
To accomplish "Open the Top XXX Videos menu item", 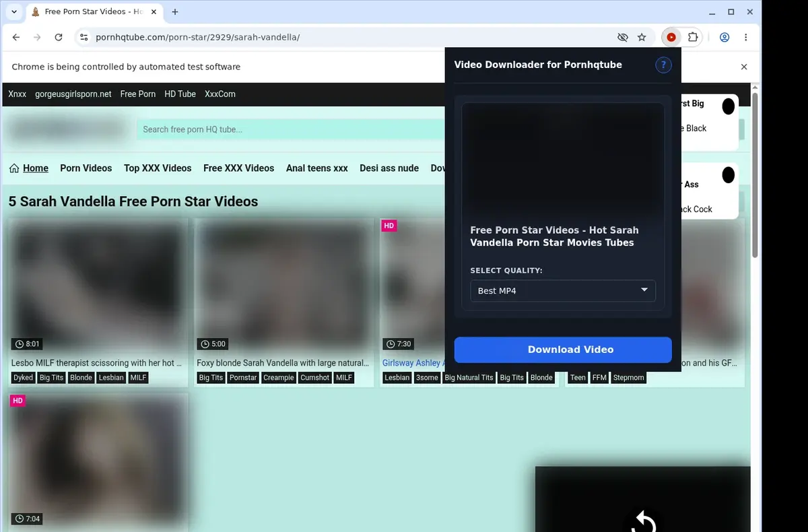I will (158, 168).
